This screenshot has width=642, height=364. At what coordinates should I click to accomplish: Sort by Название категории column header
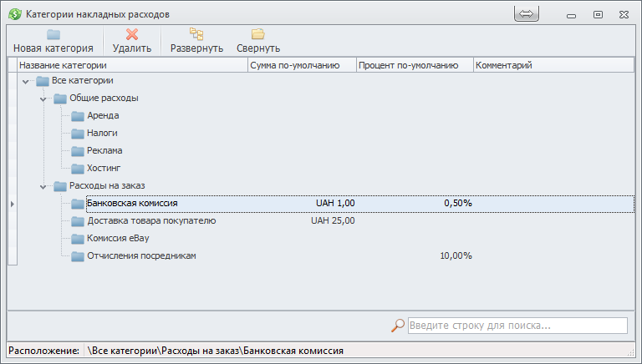coord(130,65)
